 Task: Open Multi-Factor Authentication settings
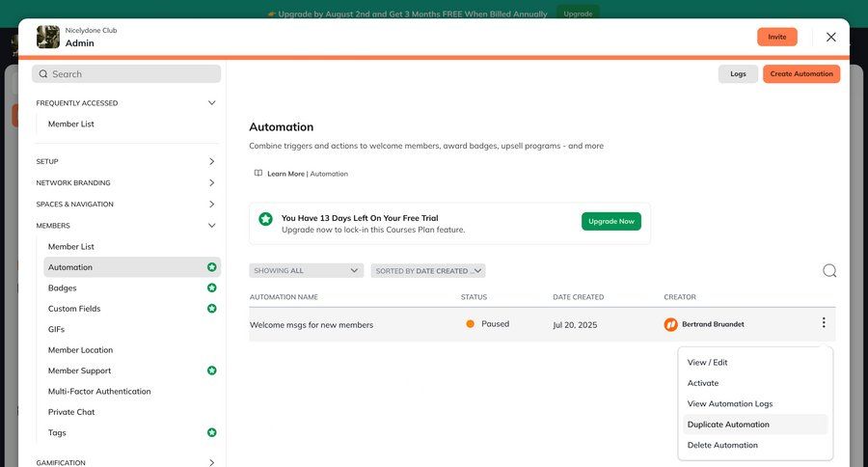tap(99, 391)
